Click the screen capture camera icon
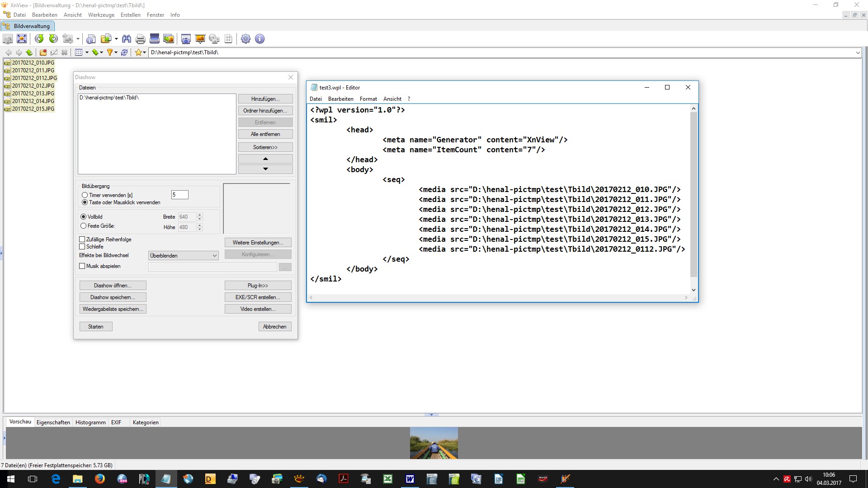Image resolution: width=868 pixels, height=488 pixels. (x=186, y=39)
